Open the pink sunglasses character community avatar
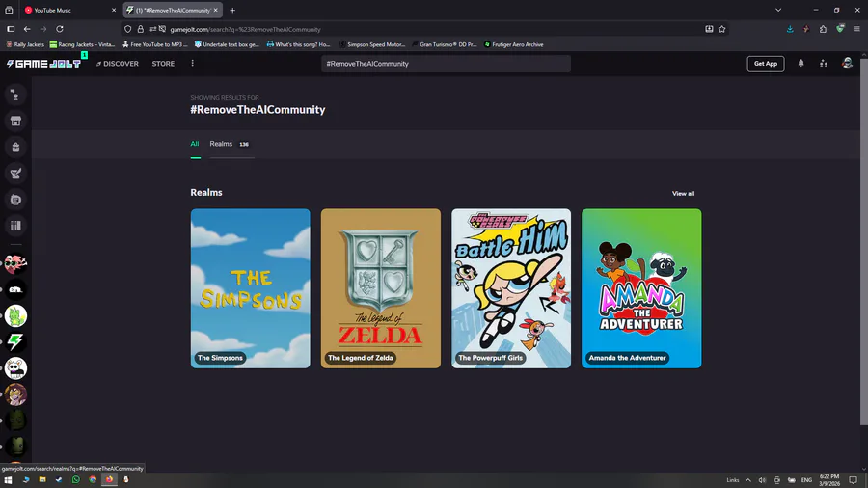Viewport: 868px width, 488px height. pyautogui.click(x=15, y=263)
